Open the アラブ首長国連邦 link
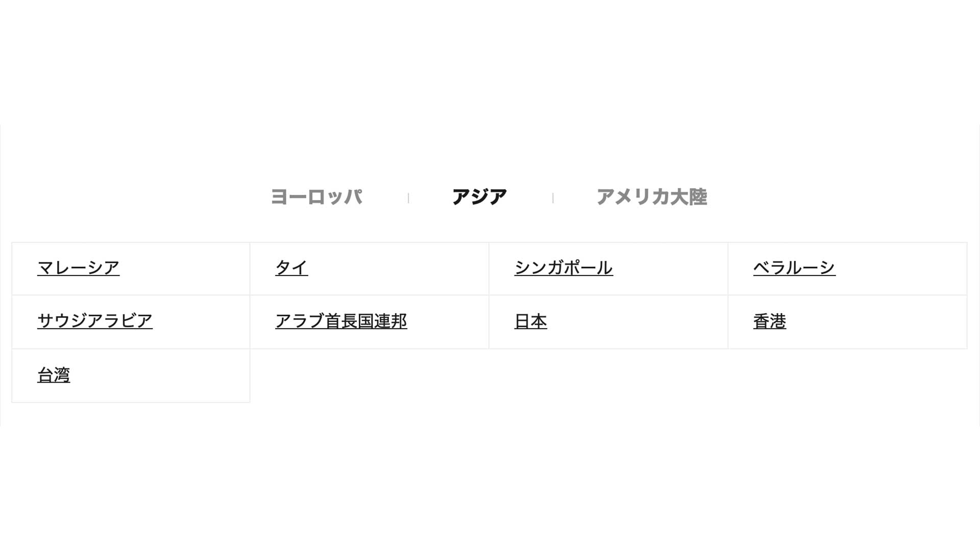The height and width of the screenshot is (551, 980). pyautogui.click(x=341, y=321)
